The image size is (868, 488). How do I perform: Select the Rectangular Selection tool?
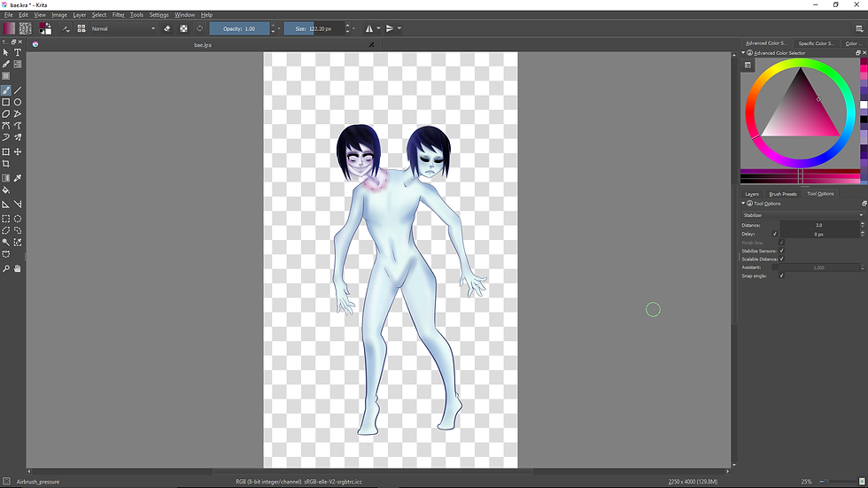[5, 219]
